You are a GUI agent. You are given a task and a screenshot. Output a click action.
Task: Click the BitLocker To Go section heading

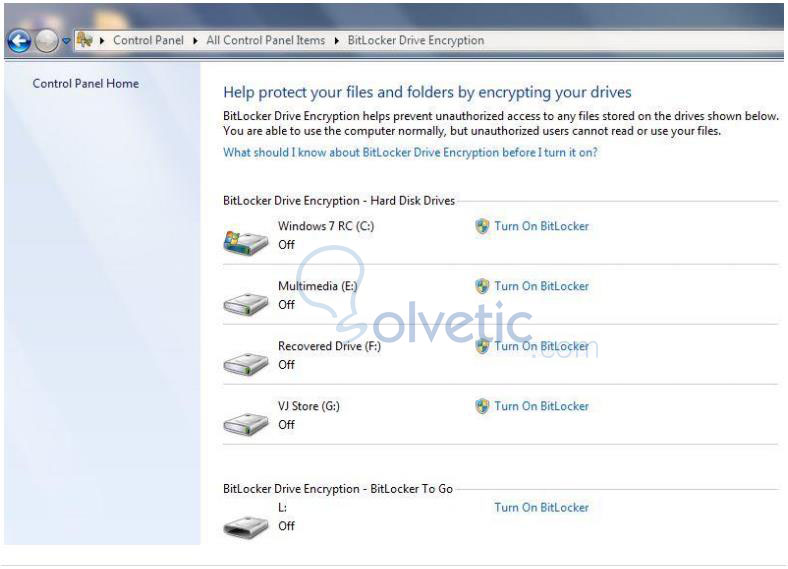(x=338, y=489)
